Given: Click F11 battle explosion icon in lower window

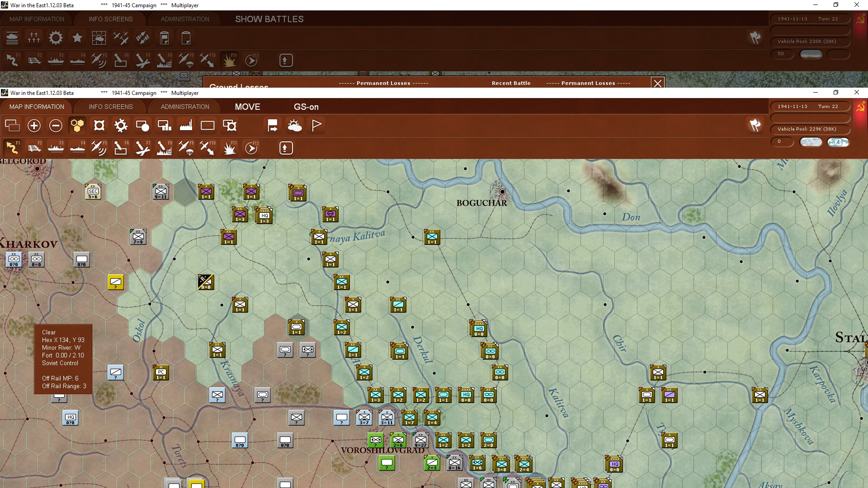Looking at the screenshot, I should tap(230, 148).
